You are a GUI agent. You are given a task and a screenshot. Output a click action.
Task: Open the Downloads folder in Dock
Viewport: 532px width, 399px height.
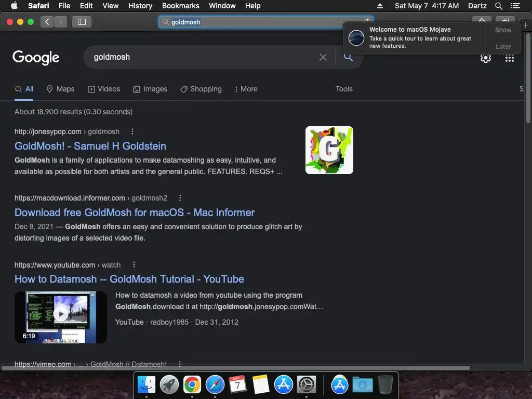pyautogui.click(x=362, y=385)
